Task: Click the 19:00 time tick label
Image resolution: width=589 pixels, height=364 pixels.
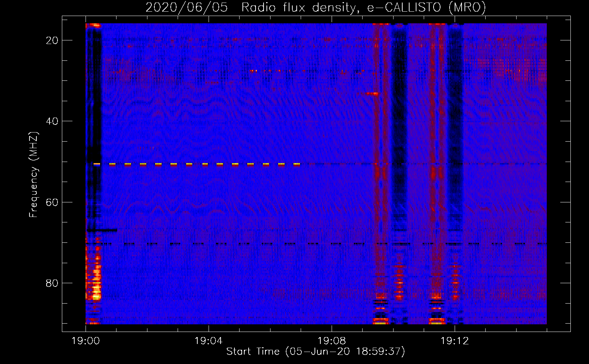Action: (x=86, y=341)
